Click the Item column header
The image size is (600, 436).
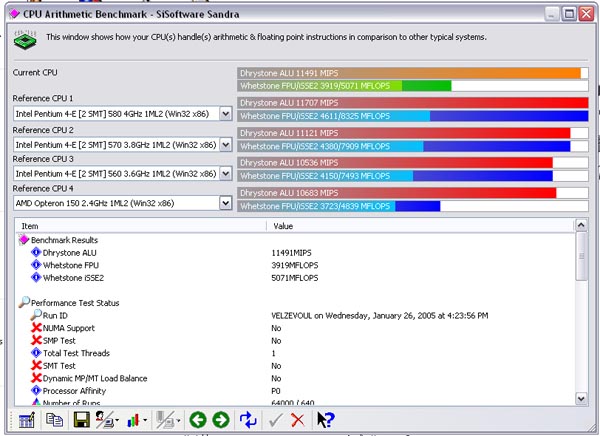tap(140, 226)
